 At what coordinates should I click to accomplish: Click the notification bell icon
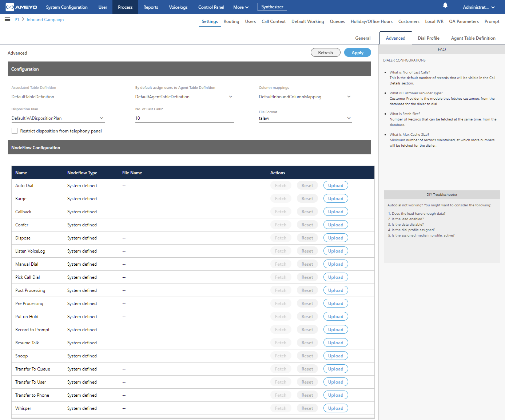tap(445, 5)
